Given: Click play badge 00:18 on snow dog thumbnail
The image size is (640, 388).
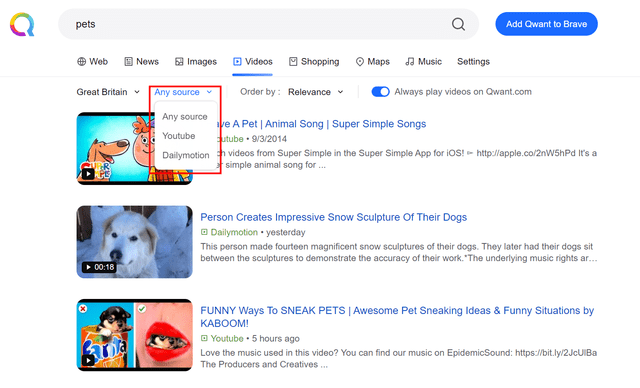Looking at the screenshot, I should click(99, 267).
